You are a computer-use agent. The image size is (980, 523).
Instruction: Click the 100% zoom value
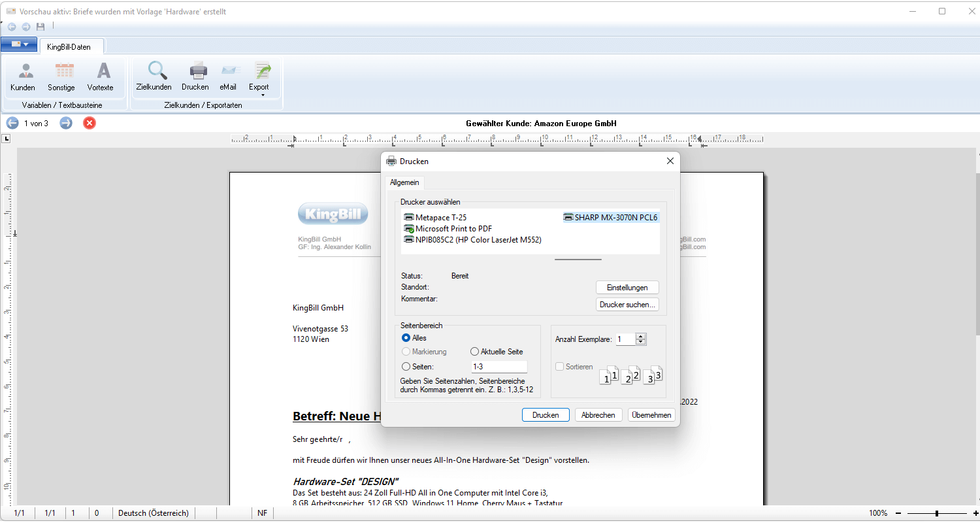(878, 513)
